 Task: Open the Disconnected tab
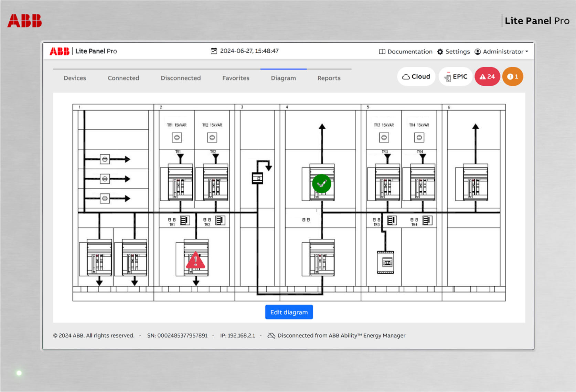[x=181, y=78]
